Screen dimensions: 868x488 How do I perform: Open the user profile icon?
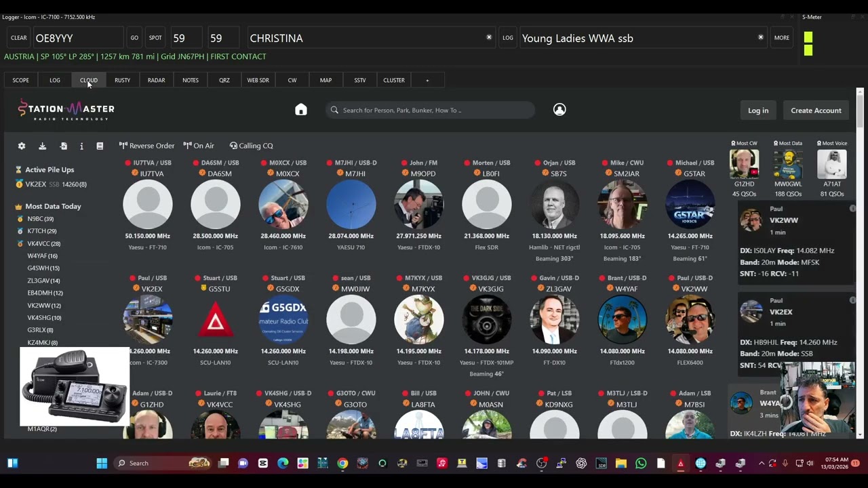point(559,110)
